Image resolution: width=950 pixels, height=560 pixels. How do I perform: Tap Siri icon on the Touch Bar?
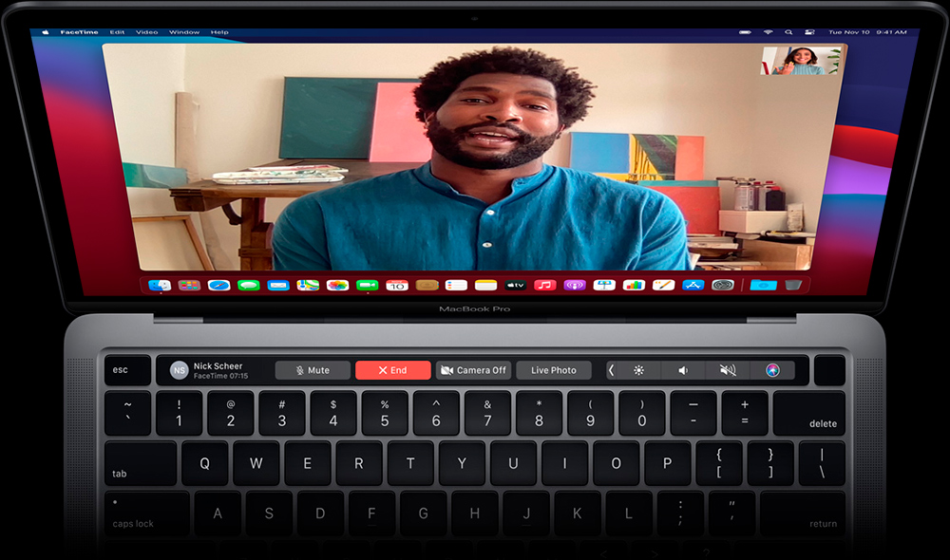(772, 370)
